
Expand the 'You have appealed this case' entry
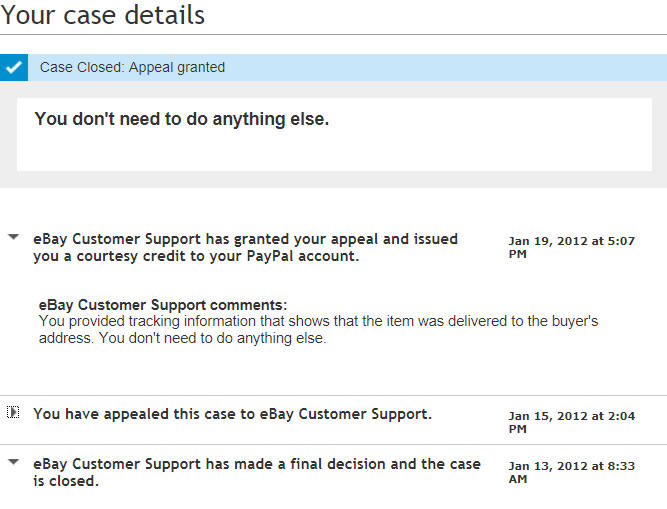[x=13, y=412]
